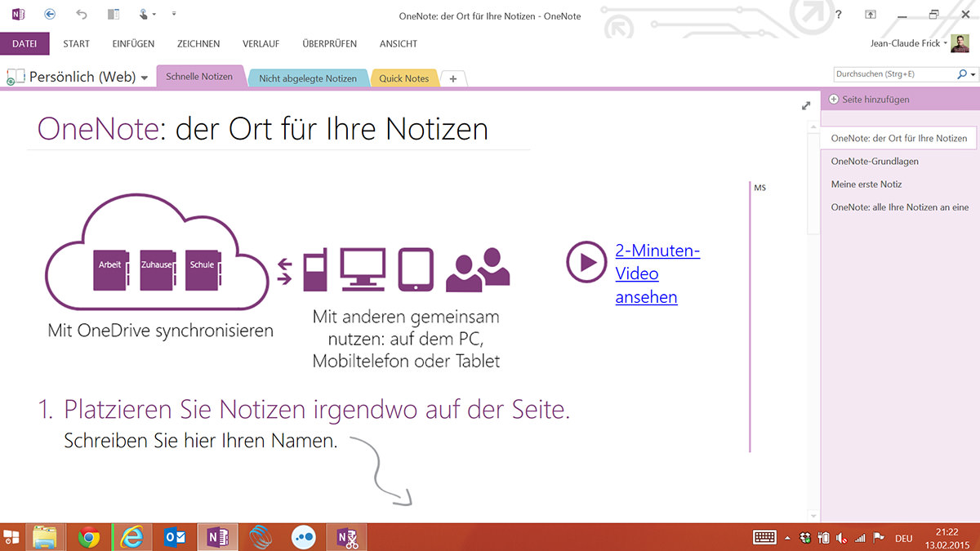Viewport: 980px width, 551px height.
Task: Click the Durchsuchen search field
Action: (892, 74)
